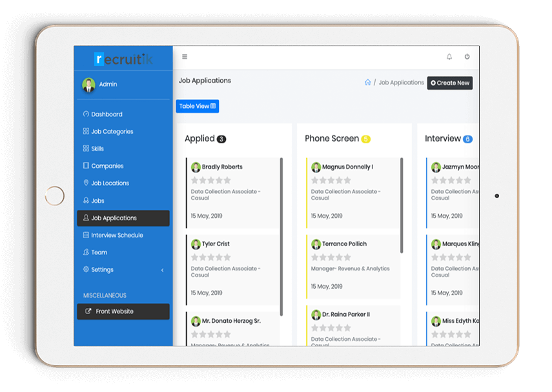Click the Recruitik logo

(123, 59)
